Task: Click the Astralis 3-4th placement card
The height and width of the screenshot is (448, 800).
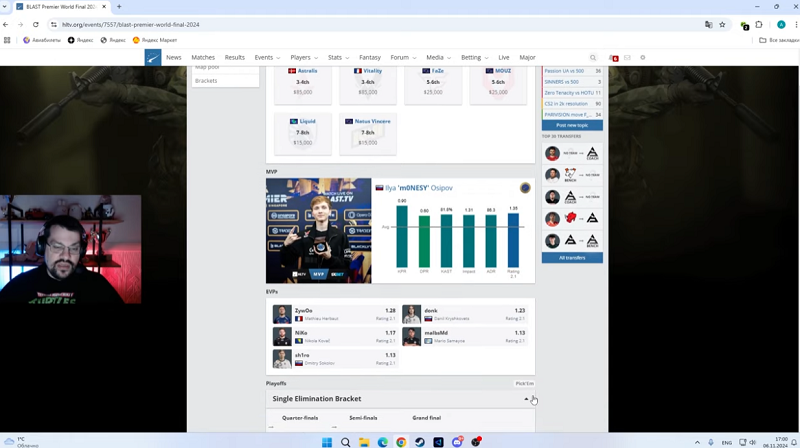Action: [303, 85]
